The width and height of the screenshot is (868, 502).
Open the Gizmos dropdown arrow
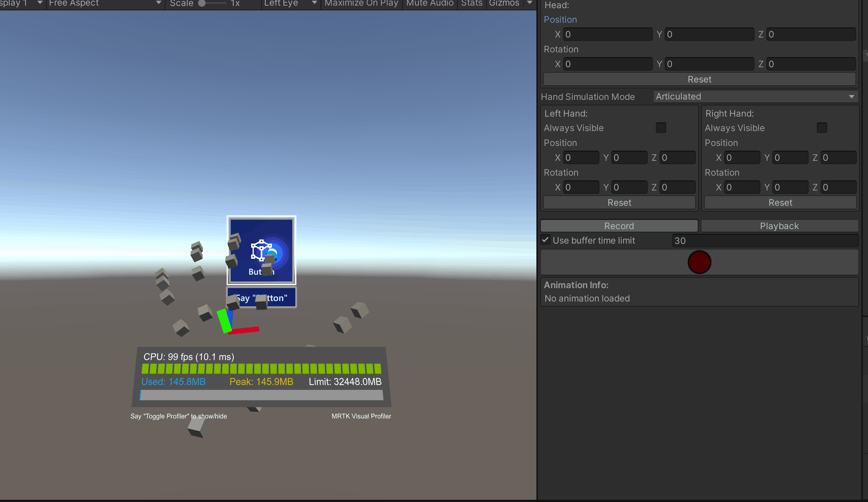(530, 3)
